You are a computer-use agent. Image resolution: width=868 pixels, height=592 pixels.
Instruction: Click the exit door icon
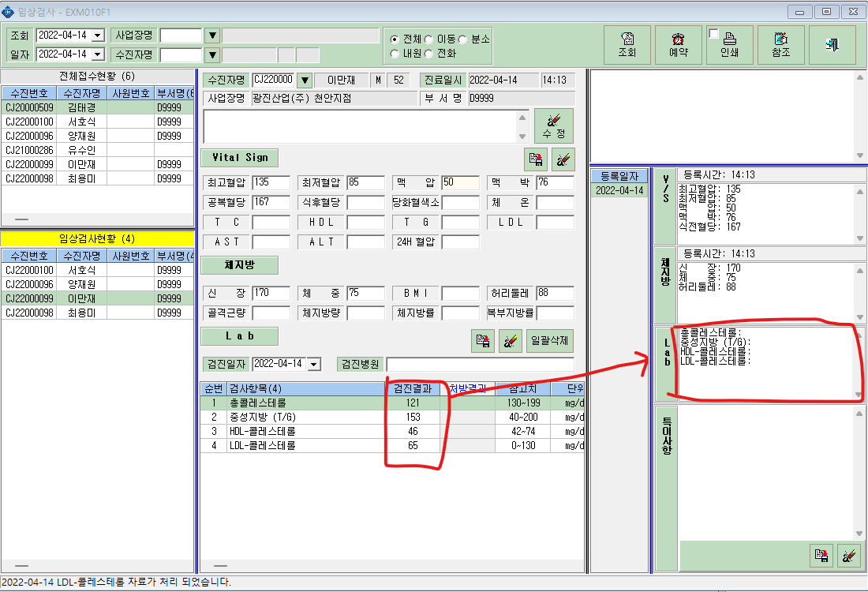(x=832, y=45)
